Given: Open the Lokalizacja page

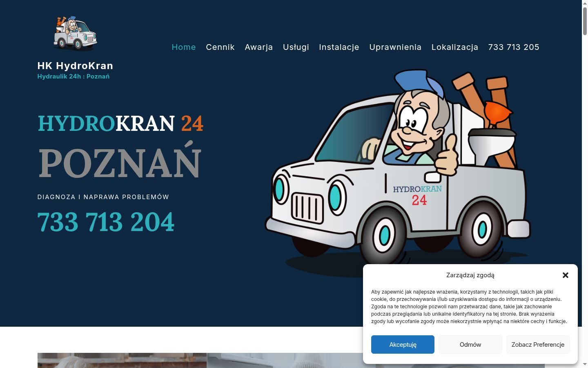Looking at the screenshot, I should pos(455,47).
